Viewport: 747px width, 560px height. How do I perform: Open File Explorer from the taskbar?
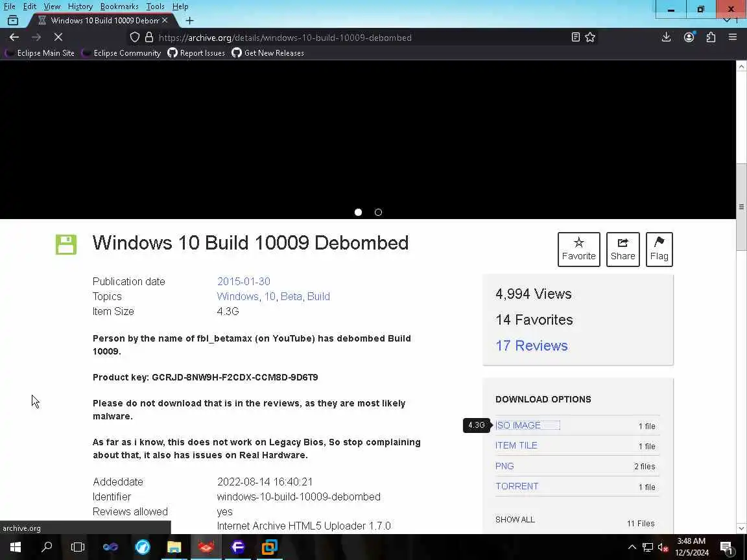point(174,547)
